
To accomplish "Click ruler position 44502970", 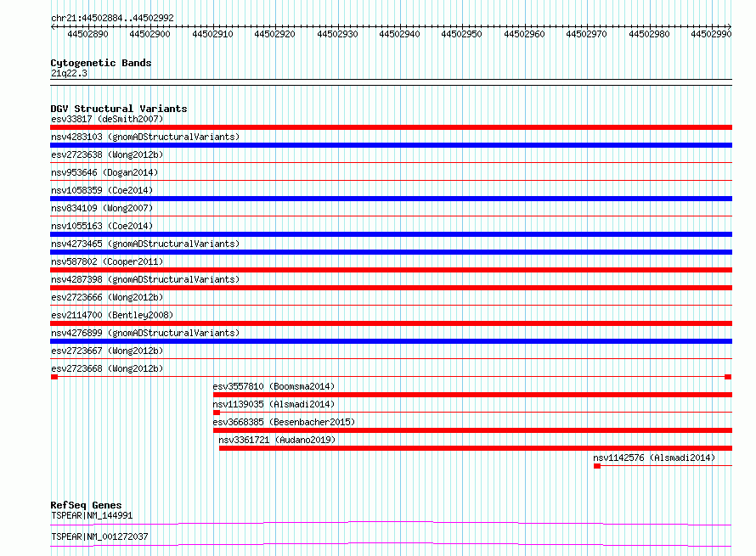I will click(587, 34).
